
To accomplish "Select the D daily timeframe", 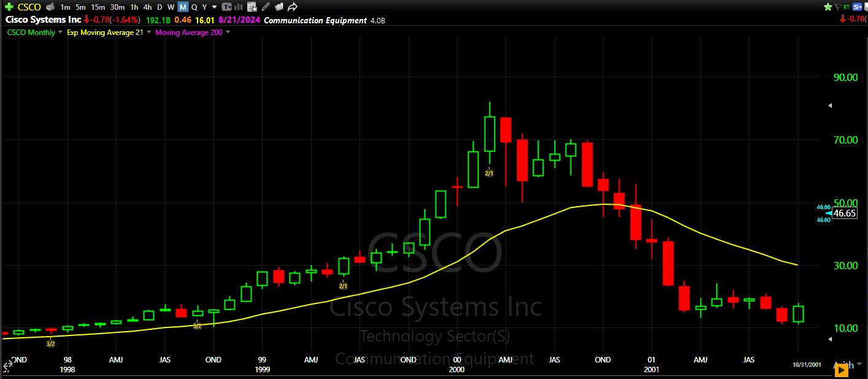I will (x=160, y=7).
